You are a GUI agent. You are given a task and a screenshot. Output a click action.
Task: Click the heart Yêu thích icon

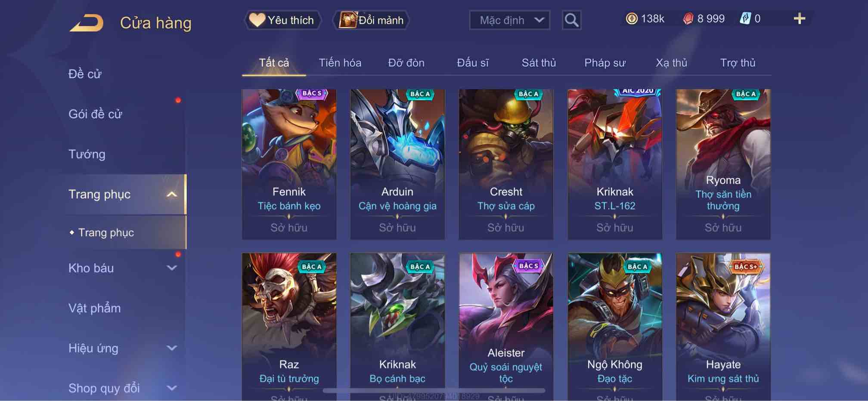tap(257, 20)
